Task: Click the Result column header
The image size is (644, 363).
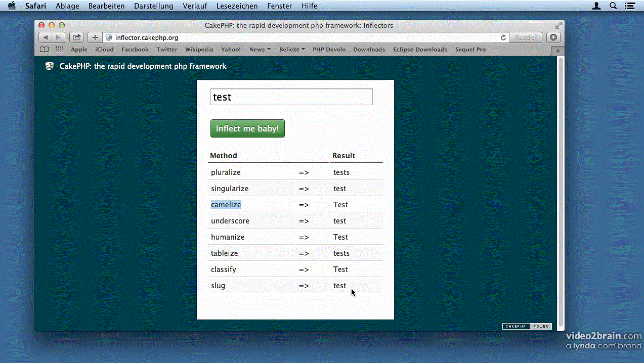Action: click(344, 156)
